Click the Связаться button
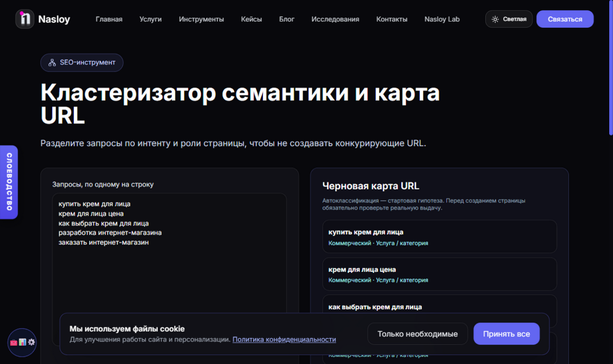This screenshot has height=364, width=613. coord(565,19)
